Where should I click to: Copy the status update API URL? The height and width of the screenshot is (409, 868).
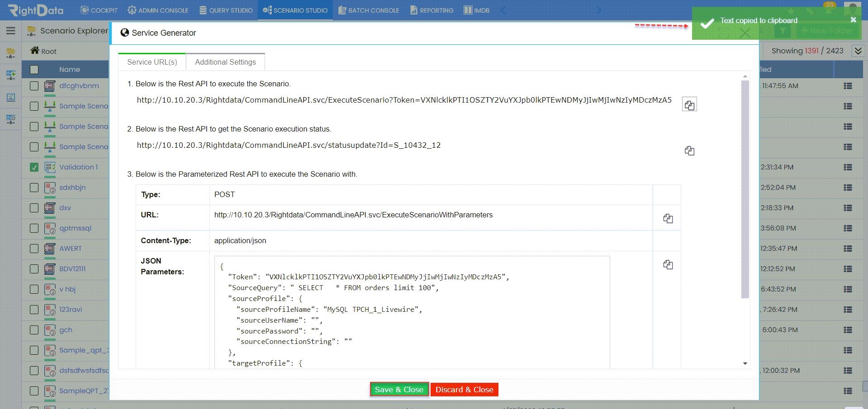tap(689, 150)
